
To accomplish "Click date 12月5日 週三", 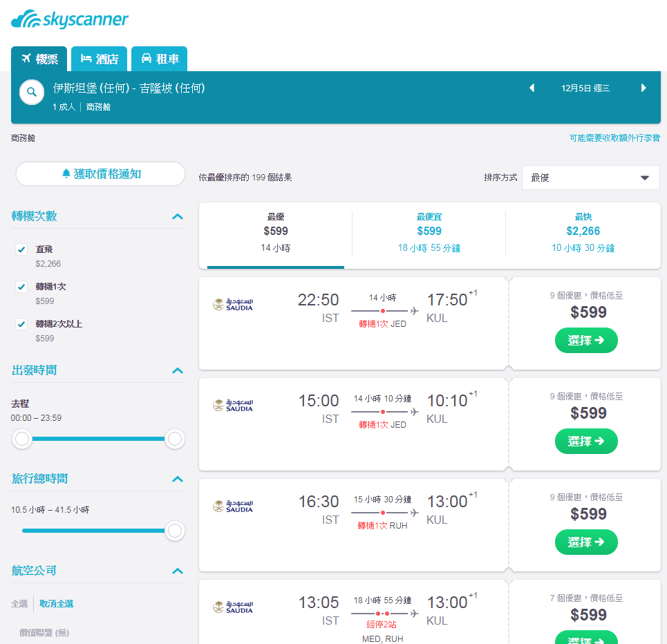I will tap(585, 88).
